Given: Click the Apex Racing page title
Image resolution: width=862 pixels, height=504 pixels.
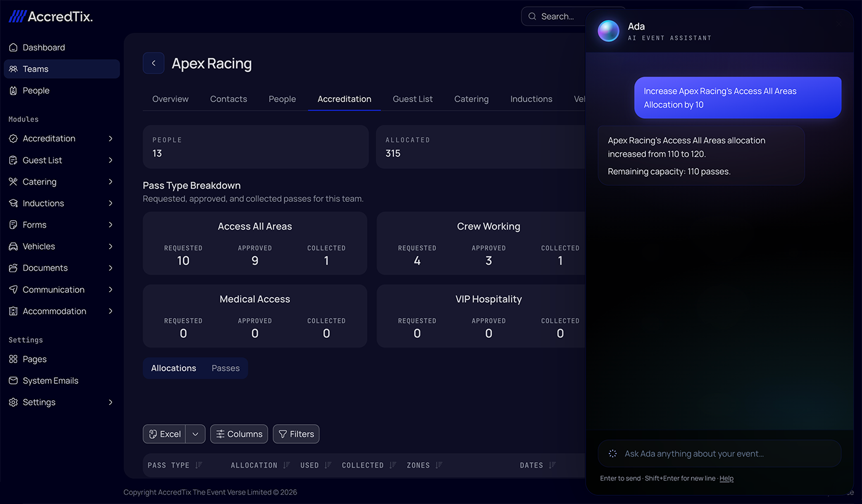Looking at the screenshot, I should pyautogui.click(x=212, y=63).
